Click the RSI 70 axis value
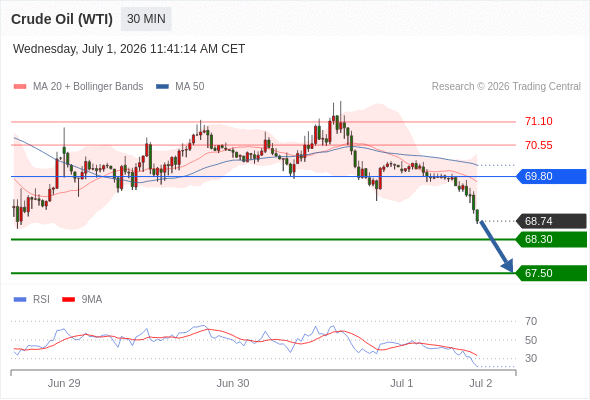This screenshot has height=400, width=590. [x=531, y=321]
